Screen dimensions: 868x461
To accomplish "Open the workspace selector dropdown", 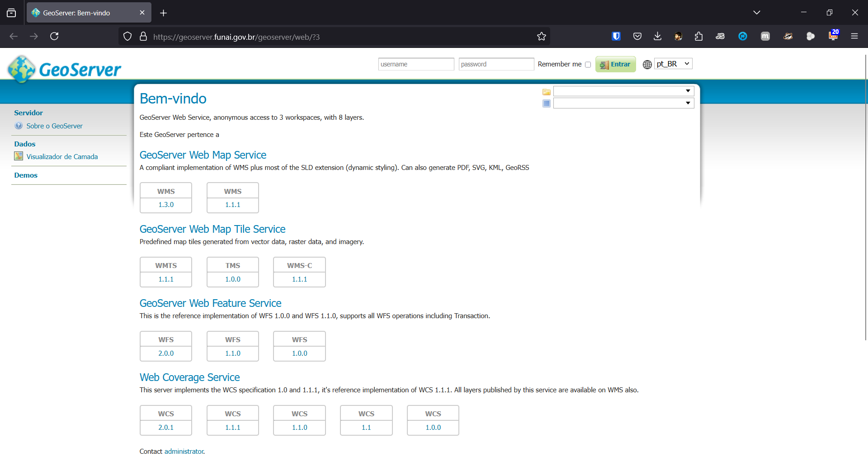I will [624, 91].
